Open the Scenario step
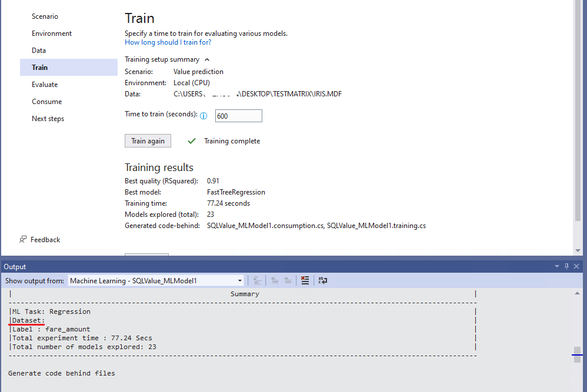The height and width of the screenshot is (392, 587). click(45, 16)
